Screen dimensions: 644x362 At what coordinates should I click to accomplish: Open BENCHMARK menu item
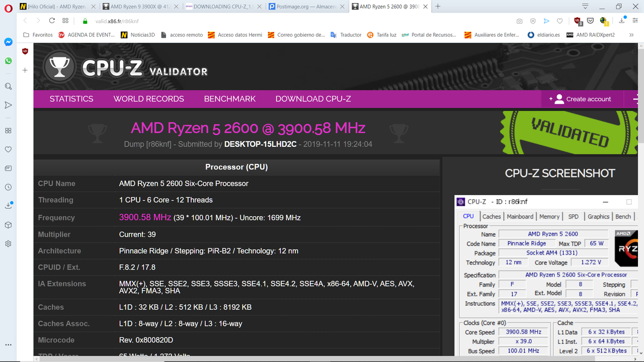click(x=230, y=99)
